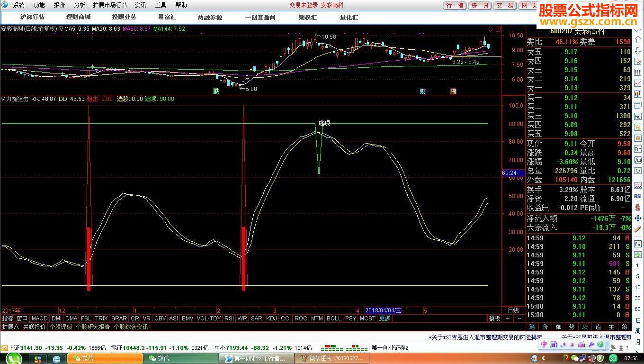Go to 沪深行情 section

click(32, 17)
